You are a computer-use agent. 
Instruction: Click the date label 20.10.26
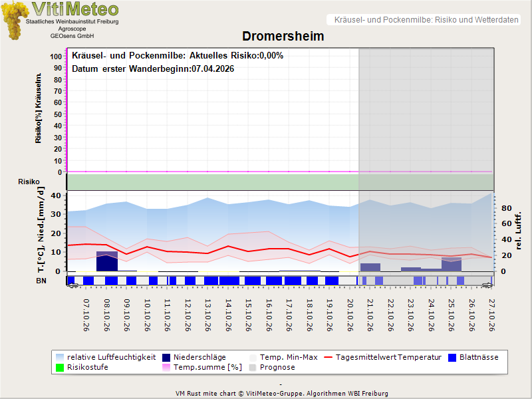pyautogui.click(x=350, y=315)
